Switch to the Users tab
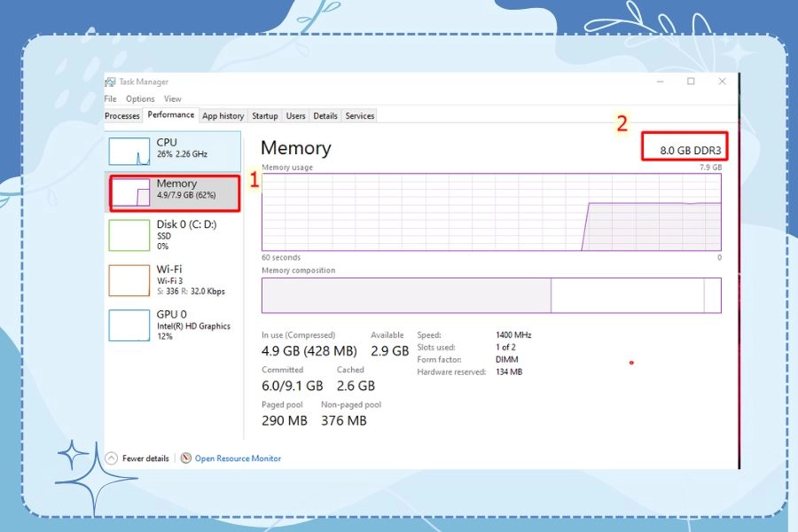Image resolution: width=798 pixels, height=532 pixels. tap(295, 116)
